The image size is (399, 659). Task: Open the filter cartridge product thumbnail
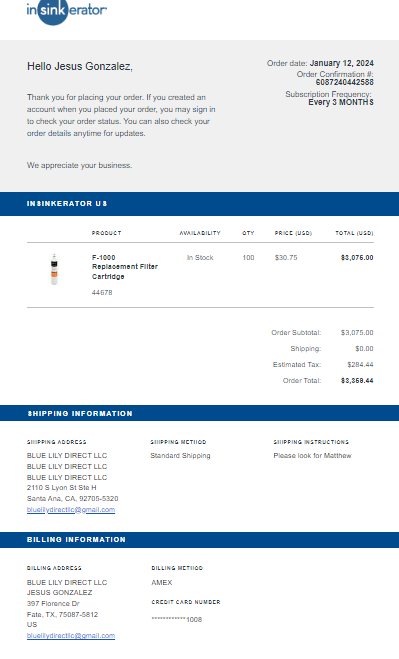pos(54,269)
